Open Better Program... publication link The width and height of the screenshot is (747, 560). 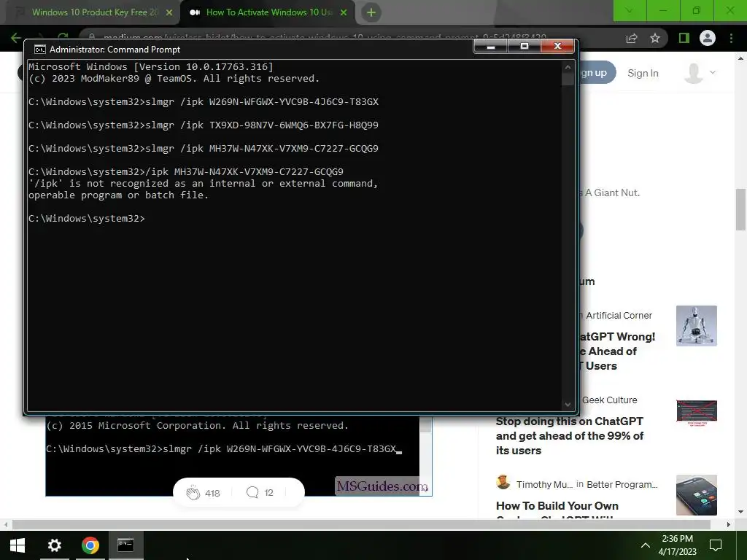coord(622,485)
